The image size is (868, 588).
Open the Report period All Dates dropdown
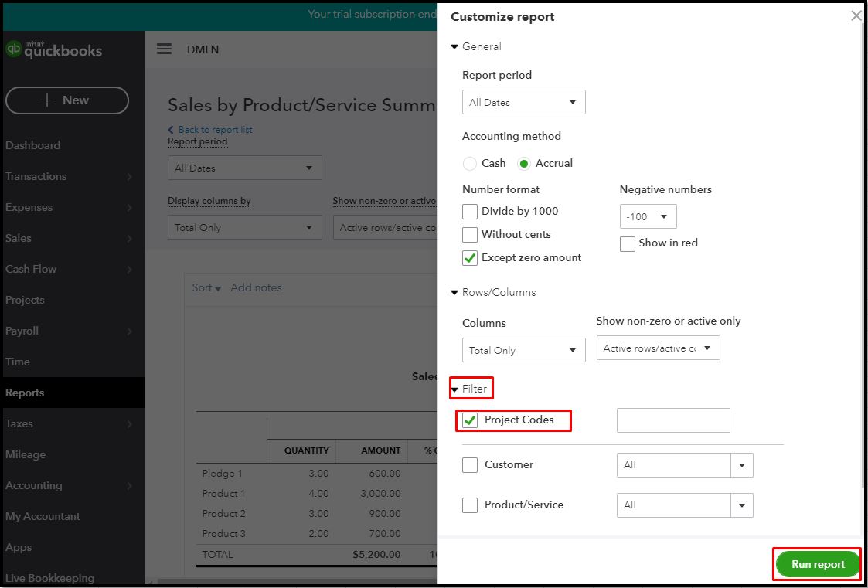523,102
